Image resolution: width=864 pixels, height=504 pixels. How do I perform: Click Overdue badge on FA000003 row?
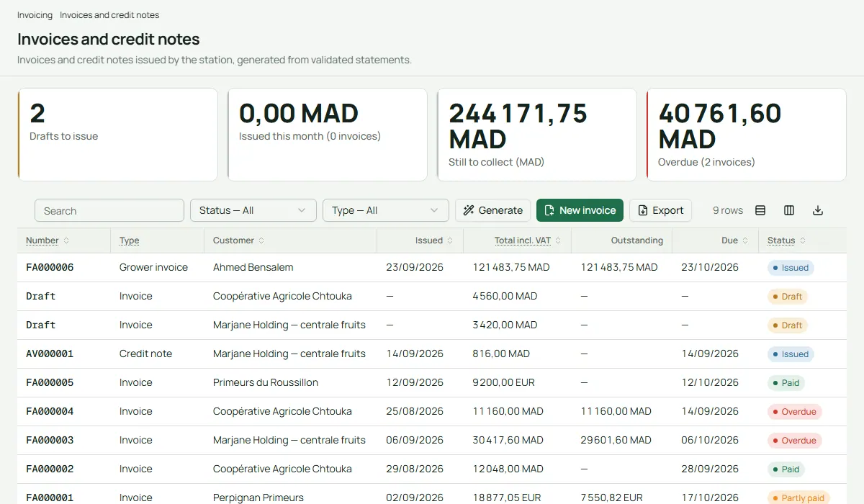point(795,440)
